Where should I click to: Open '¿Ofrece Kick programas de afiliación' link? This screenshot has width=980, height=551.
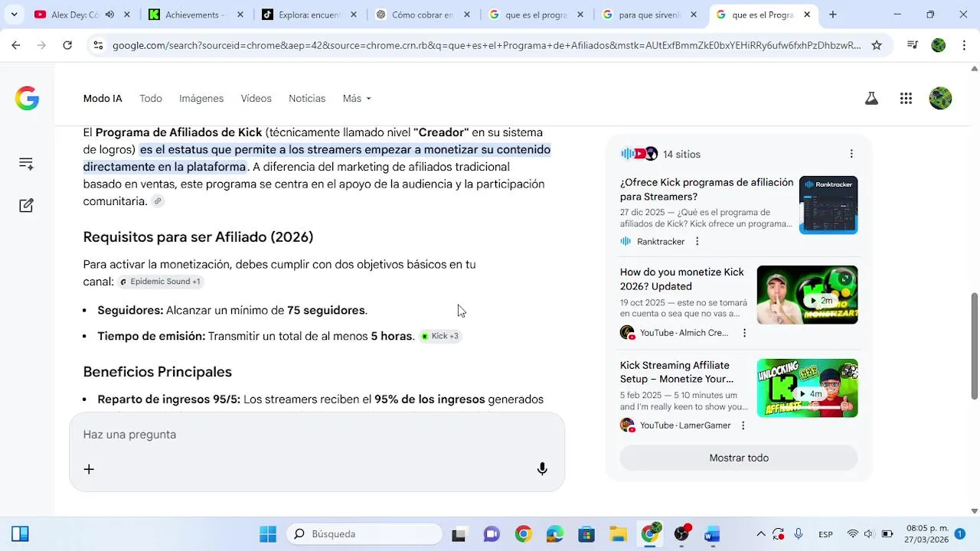tap(707, 190)
